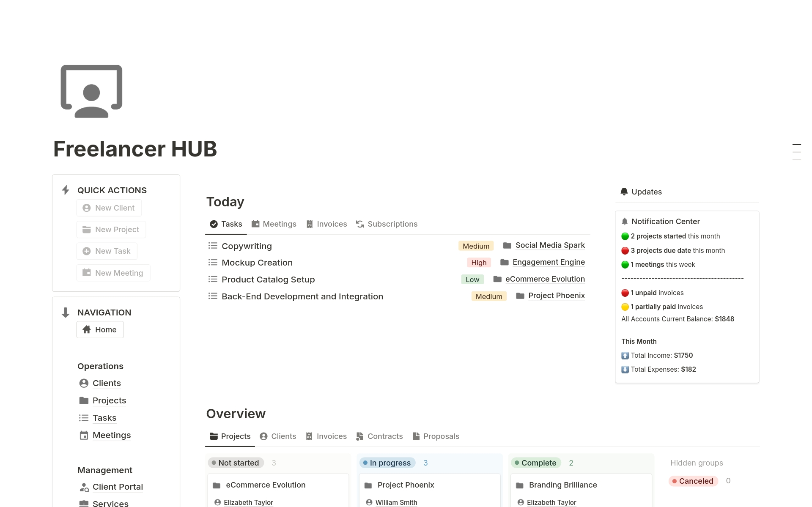This screenshot has width=812, height=507.
Task: Click the lightning bolt Quick Actions icon
Action: point(66,190)
